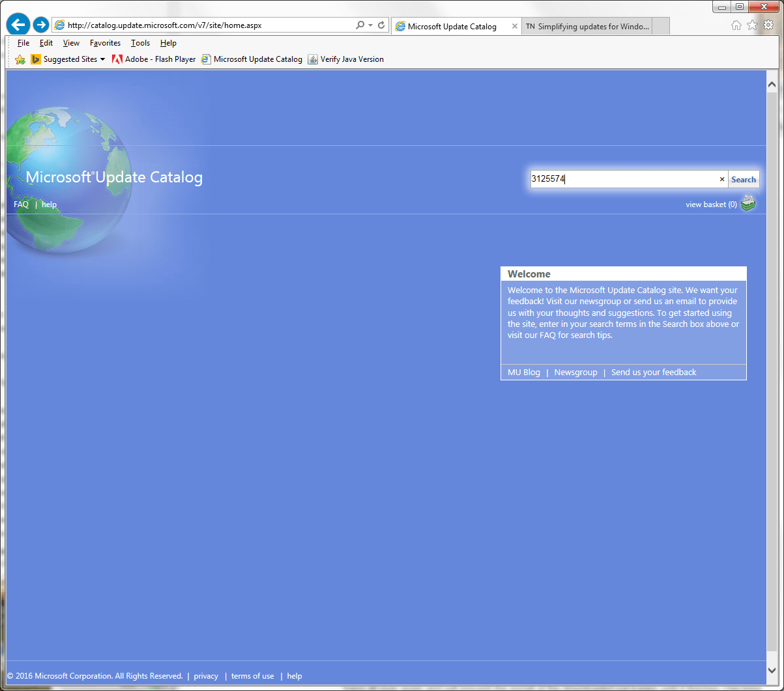Screen dimensions: 784x691
Task: Go back with the browser Back arrow
Action: tap(18, 25)
